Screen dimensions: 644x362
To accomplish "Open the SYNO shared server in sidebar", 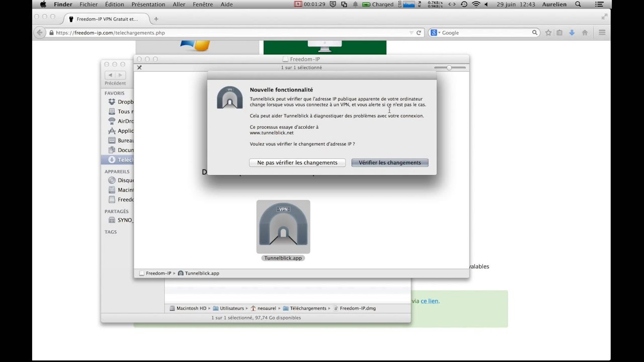I will 121,220.
